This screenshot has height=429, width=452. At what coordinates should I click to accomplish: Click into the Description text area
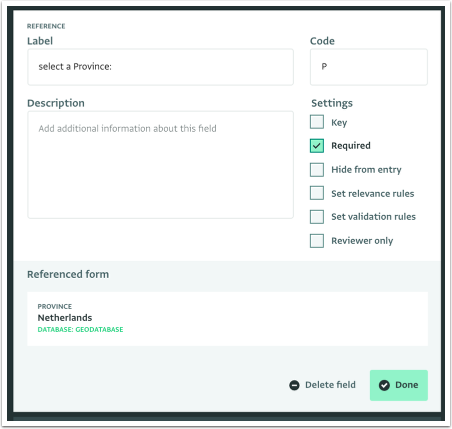(160, 165)
